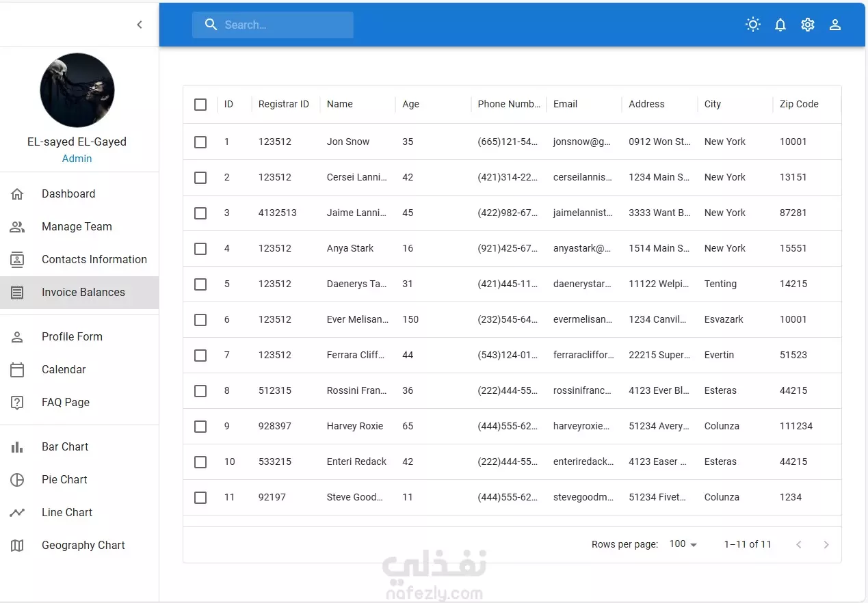The height and width of the screenshot is (603, 868).
Task: Open Dashboard page
Action: tap(79, 194)
